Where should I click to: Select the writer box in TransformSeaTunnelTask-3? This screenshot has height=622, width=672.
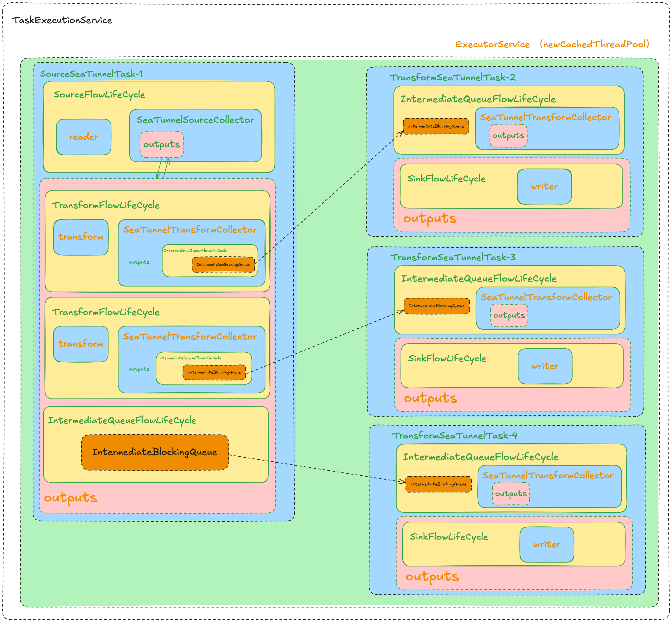[x=545, y=366]
